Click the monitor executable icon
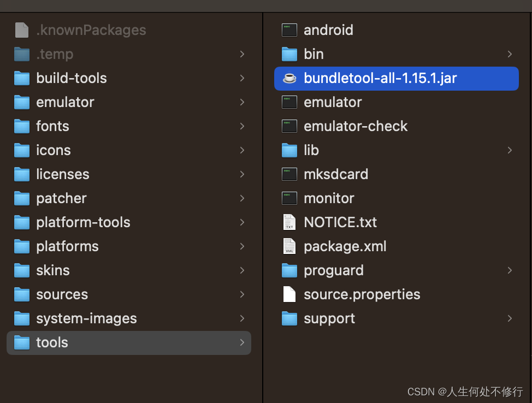The height and width of the screenshot is (403, 532). coord(289,198)
